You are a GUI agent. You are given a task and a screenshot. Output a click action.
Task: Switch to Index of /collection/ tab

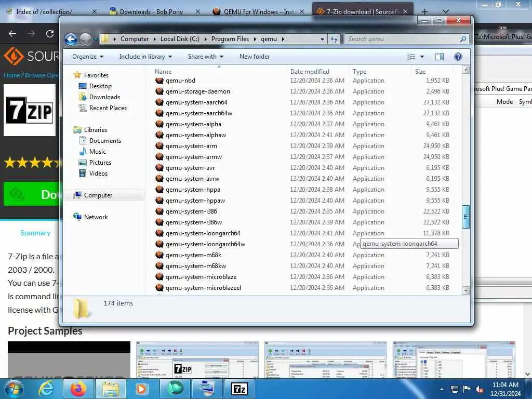[44, 12]
